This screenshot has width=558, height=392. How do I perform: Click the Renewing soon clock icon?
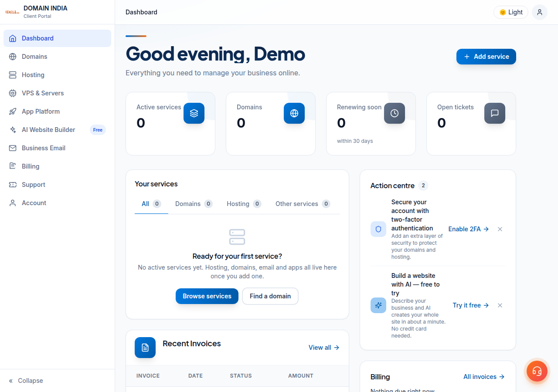[x=395, y=113]
